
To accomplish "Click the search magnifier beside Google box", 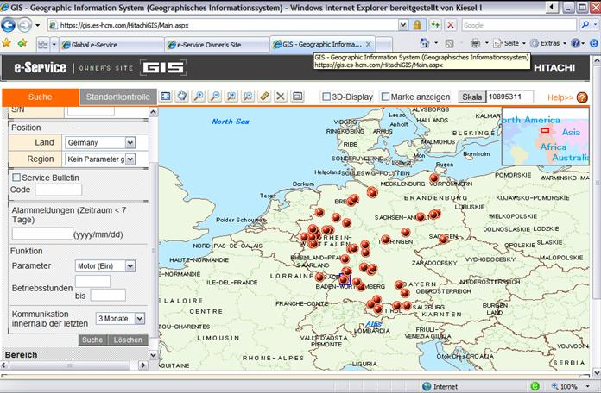I will pos(585,25).
